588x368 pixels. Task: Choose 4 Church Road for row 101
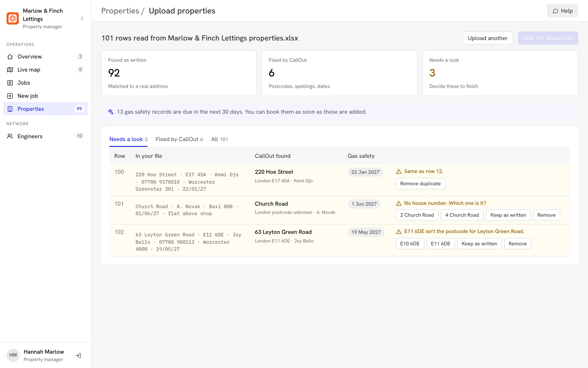(x=462, y=215)
